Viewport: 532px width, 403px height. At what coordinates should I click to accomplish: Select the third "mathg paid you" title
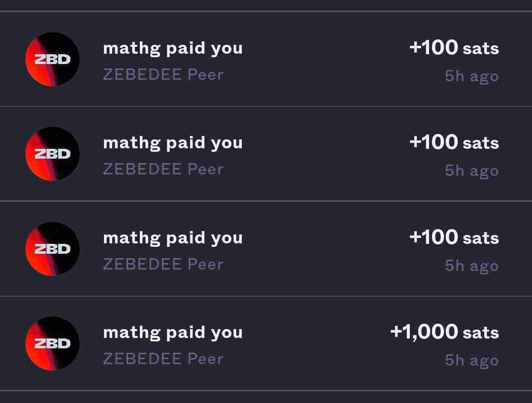[x=172, y=238]
